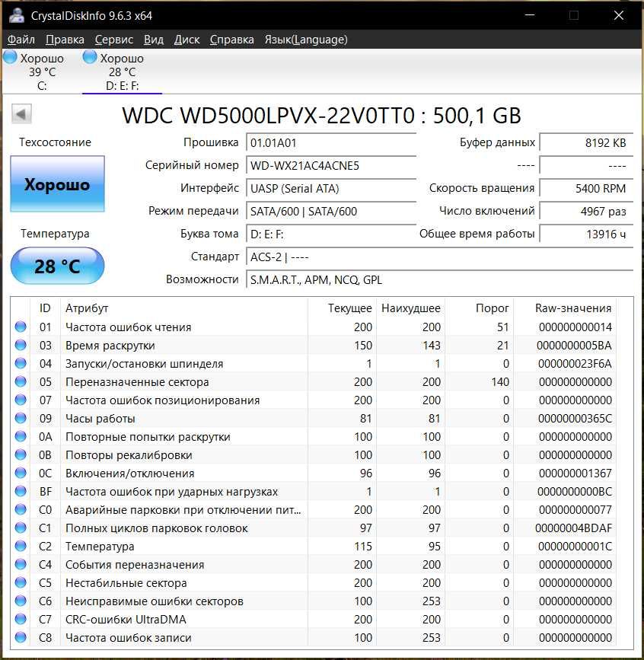Click the buffer size value 8192 KB
644x660 pixels.
[x=586, y=142]
